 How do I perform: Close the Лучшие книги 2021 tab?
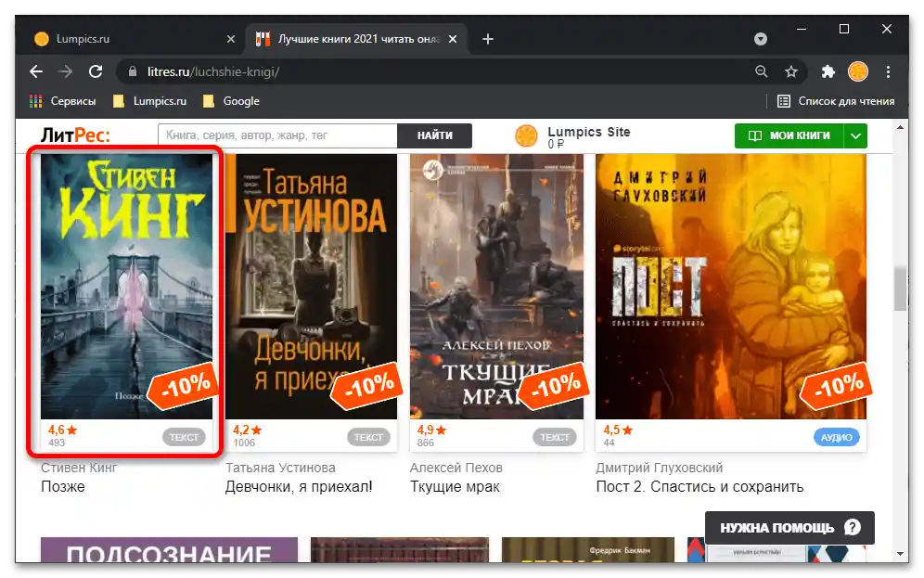[453, 39]
